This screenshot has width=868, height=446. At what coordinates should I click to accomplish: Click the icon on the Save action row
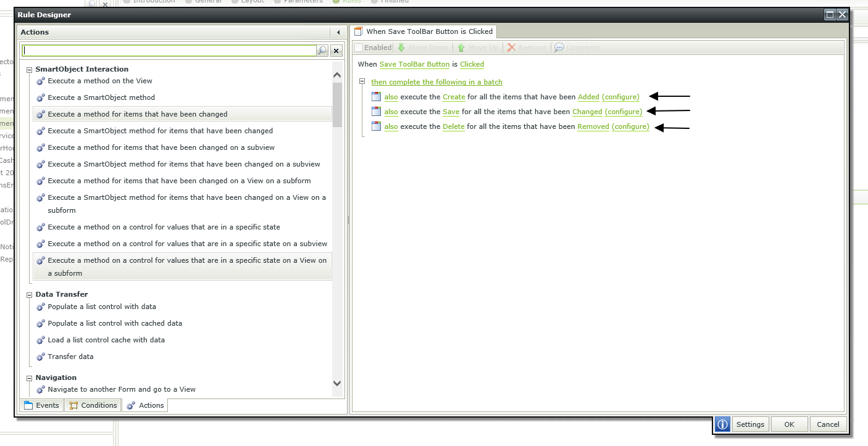click(376, 112)
